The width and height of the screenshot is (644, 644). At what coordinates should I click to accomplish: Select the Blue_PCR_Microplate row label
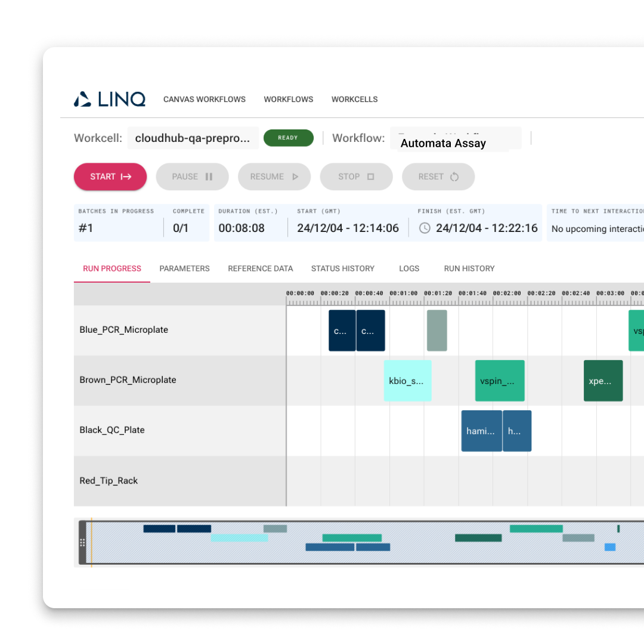pos(123,330)
